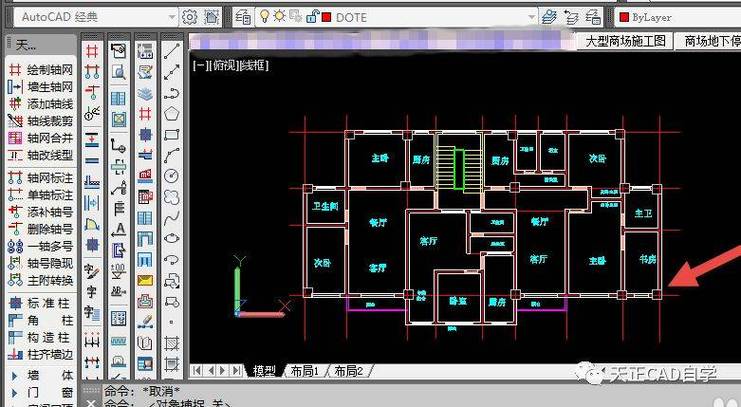Click the 柱齐墙边 command

tap(41, 354)
